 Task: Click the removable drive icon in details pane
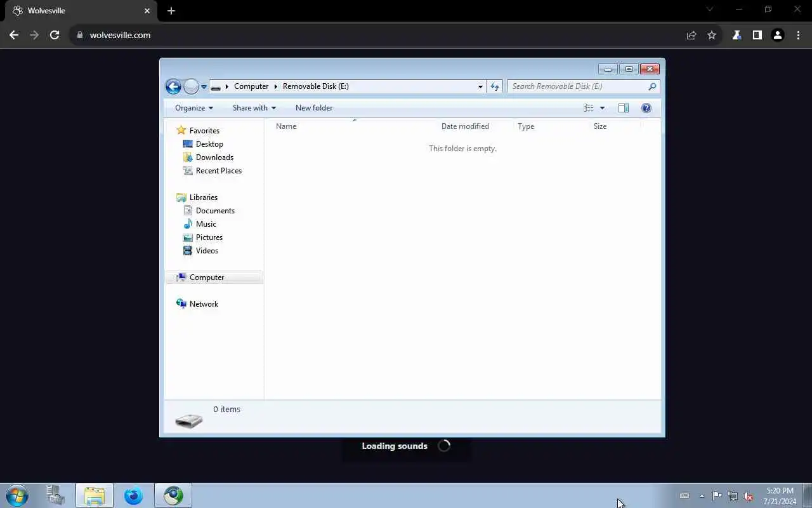coord(188,420)
